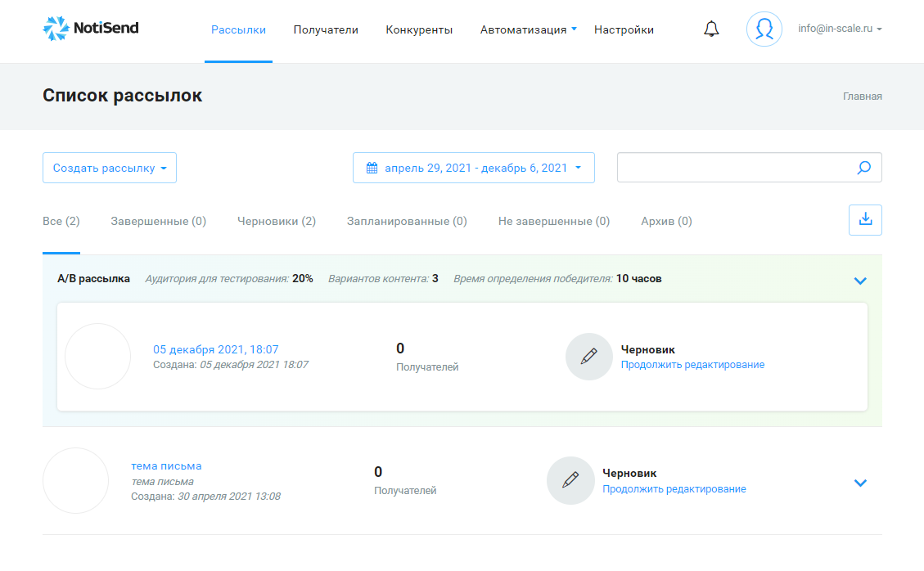
Task: Click Черновик status of тема письма mailing
Action: 629,473
